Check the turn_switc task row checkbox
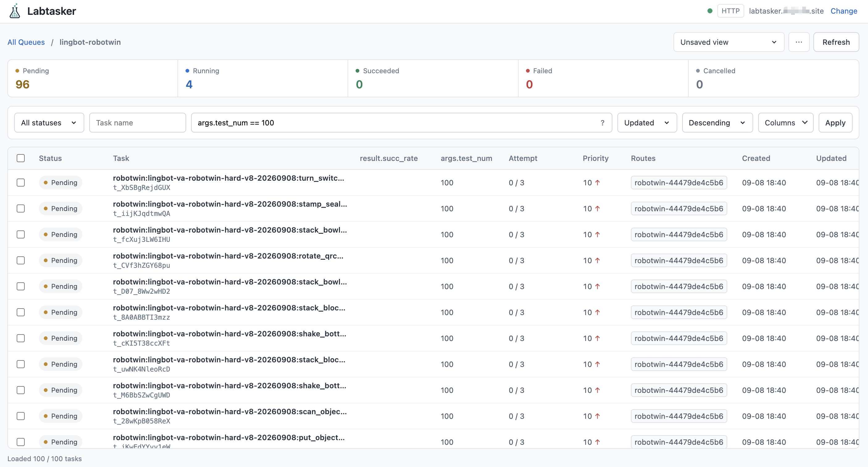 21,183
